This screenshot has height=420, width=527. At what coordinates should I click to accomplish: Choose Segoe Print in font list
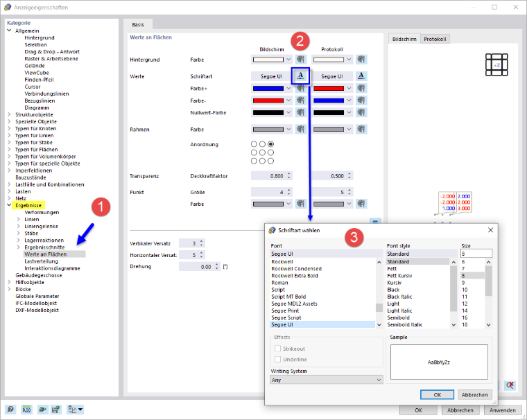coord(285,310)
